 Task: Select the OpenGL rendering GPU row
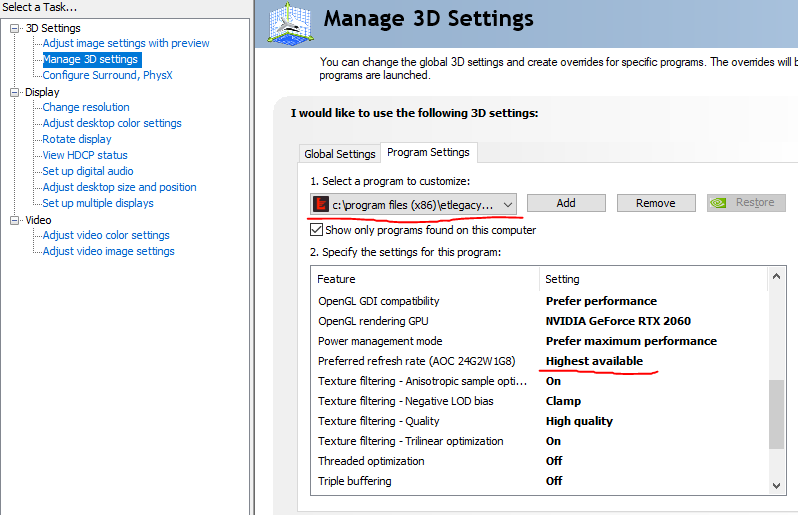pos(539,321)
